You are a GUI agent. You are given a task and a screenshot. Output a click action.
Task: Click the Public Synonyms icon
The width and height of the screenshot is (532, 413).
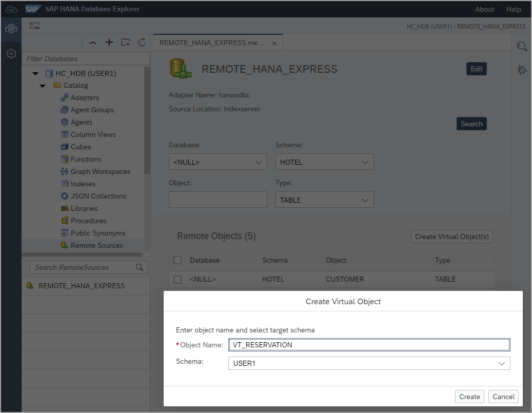pos(65,233)
